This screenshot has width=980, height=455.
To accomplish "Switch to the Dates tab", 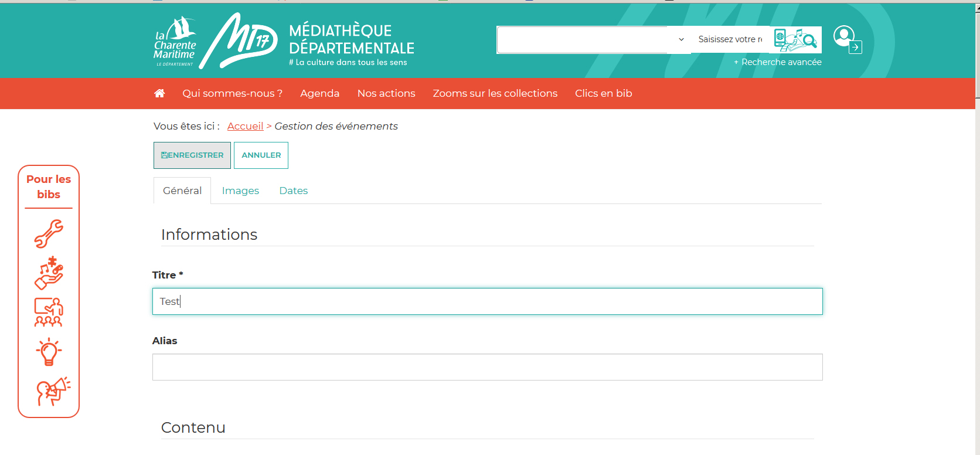I will coord(294,191).
